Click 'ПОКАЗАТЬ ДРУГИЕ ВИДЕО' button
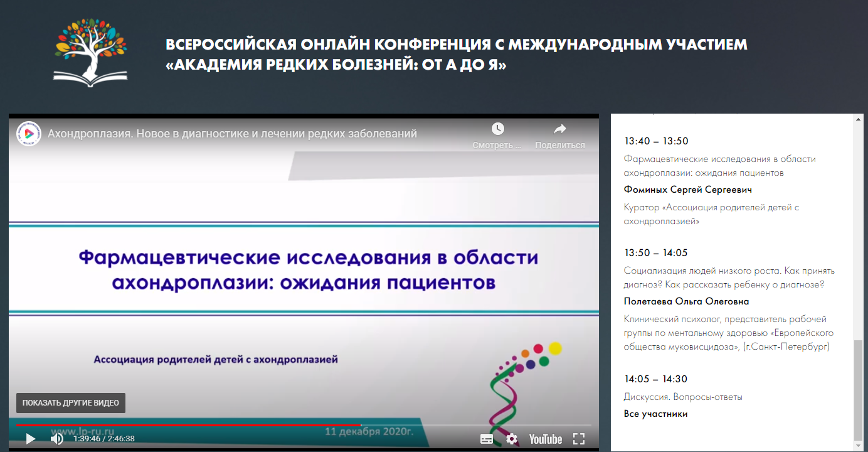 point(71,403)
